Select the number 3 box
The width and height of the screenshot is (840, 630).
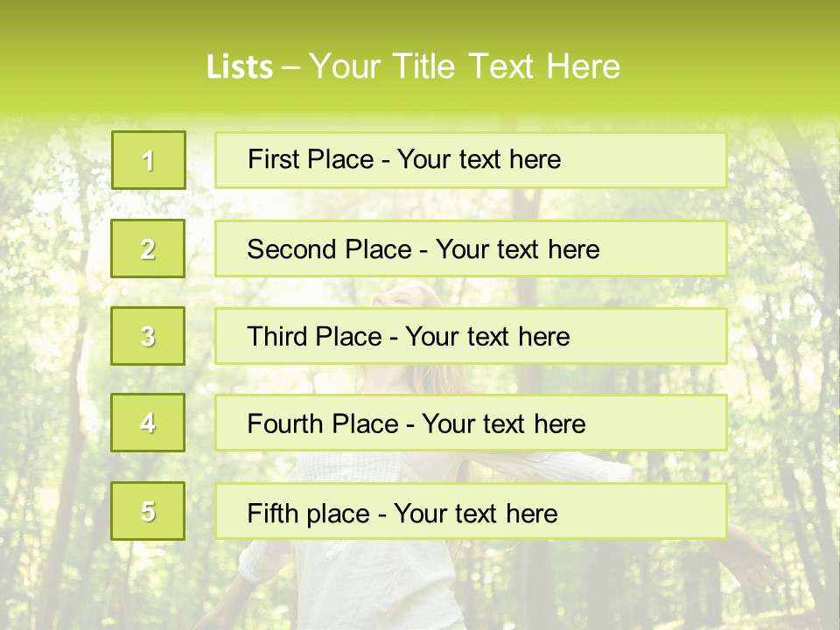[148, 336]
